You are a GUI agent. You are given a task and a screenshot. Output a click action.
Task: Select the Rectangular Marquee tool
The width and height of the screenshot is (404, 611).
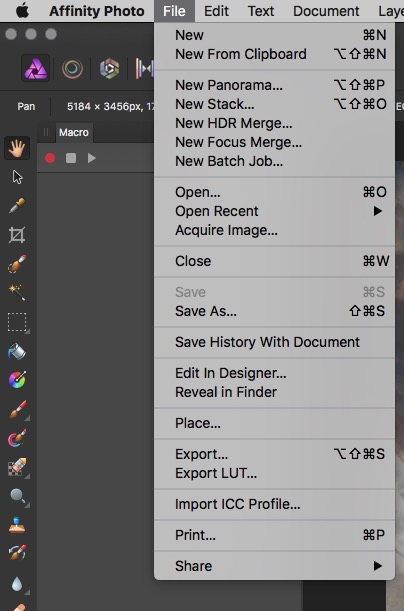click(x=17, y=322)
